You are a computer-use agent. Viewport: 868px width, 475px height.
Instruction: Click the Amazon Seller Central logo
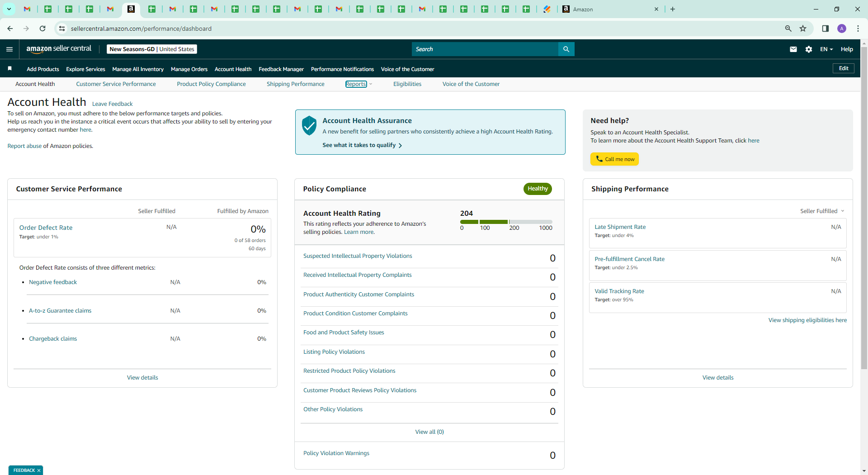point(59,49)
